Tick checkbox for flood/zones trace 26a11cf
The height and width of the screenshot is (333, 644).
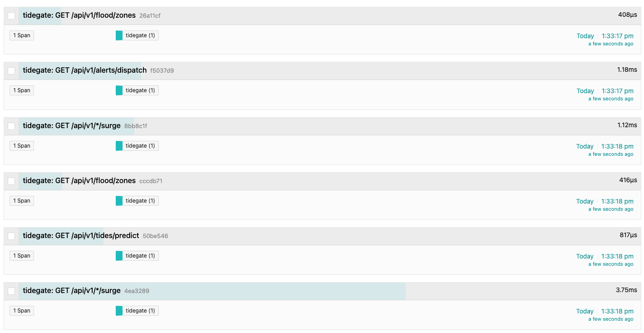[x=11, y=16]
